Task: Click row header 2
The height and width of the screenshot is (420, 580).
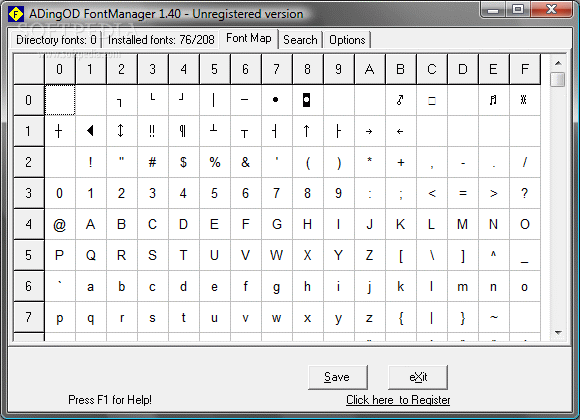Action: [29, 162]
